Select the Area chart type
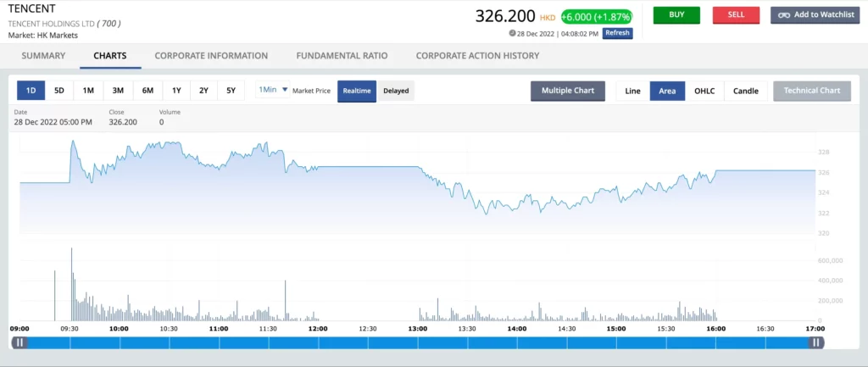 (x=667, y=91)
